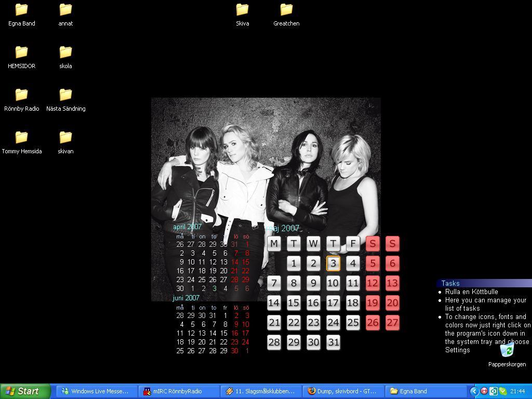Open the Rönnby Radio folder

tap(21, 95)
